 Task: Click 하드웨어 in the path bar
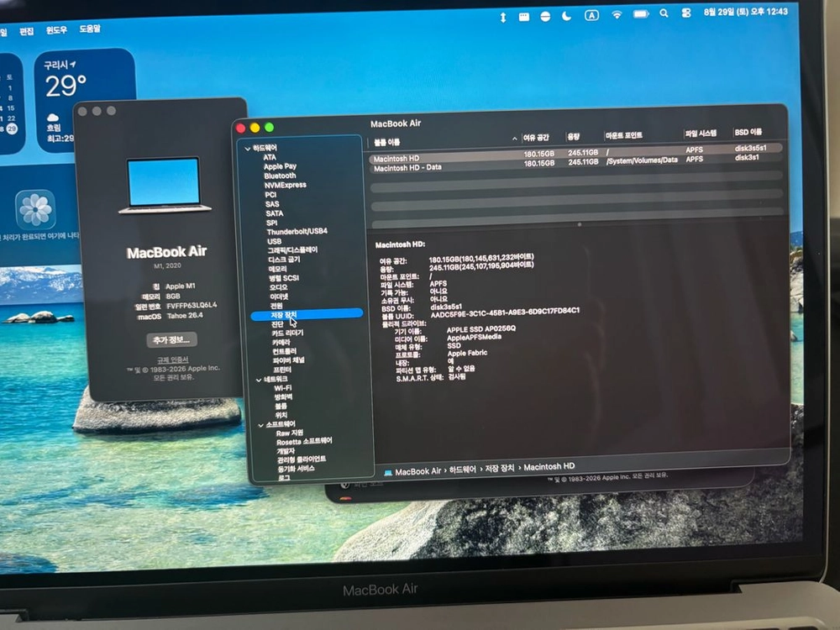click(x=462, y=470)
